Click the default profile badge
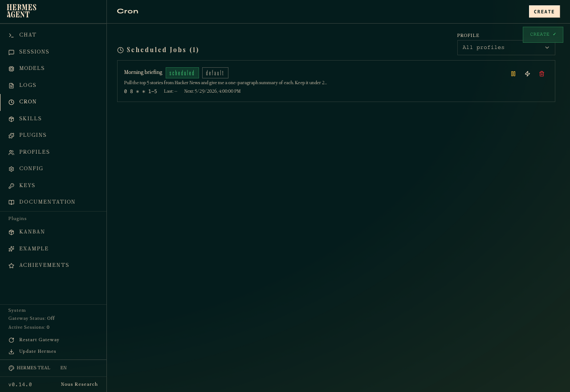570x392 pixels. coord(215,73)
